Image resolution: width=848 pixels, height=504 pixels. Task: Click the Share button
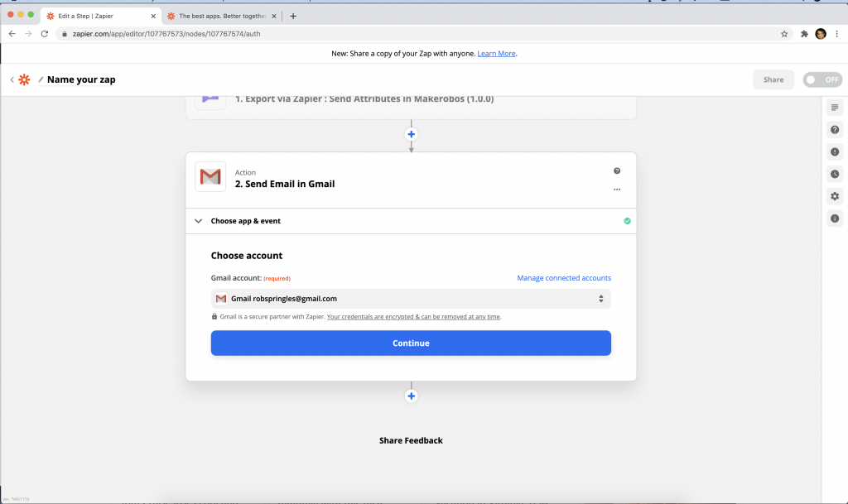tap(773, 79)
